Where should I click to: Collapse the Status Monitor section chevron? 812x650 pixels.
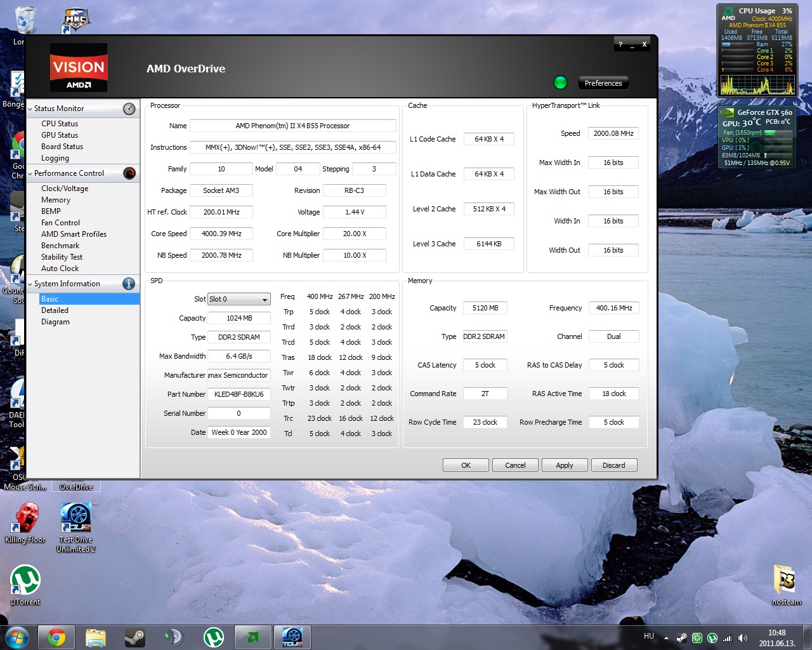coord(30,109)
